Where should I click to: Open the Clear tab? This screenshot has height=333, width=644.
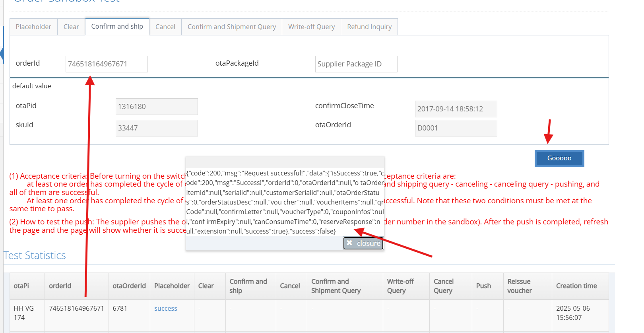click(x=71, y=27)
